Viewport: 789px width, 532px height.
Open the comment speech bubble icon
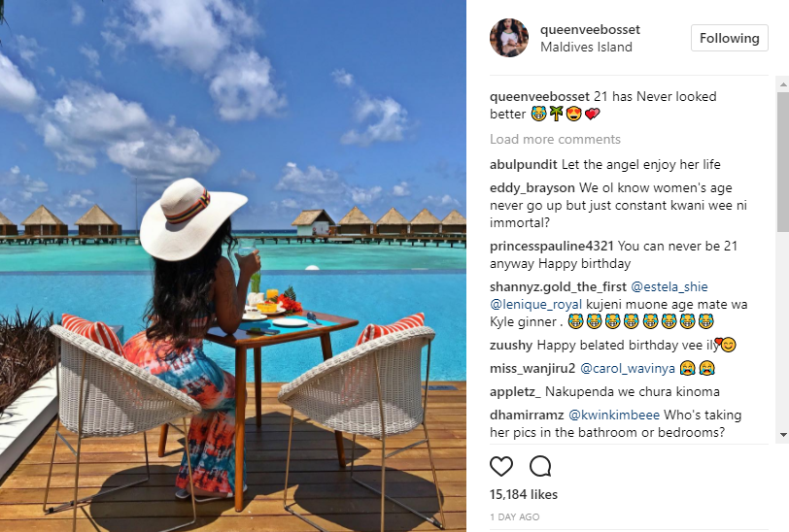tap(540, 467)
